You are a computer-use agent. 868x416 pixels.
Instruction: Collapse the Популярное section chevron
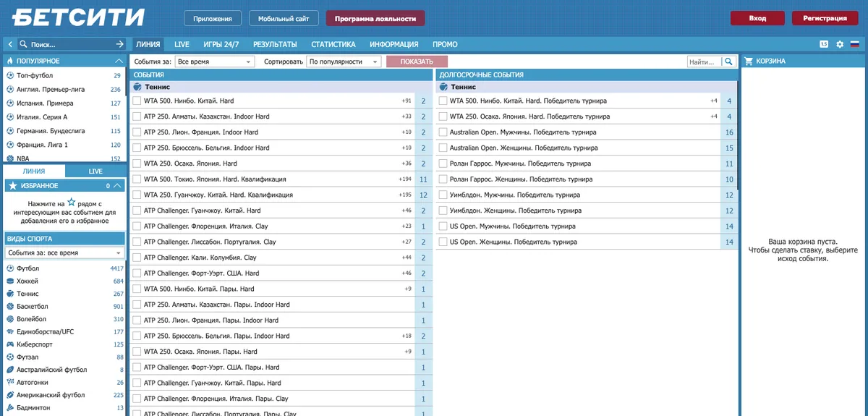point(119,61)
